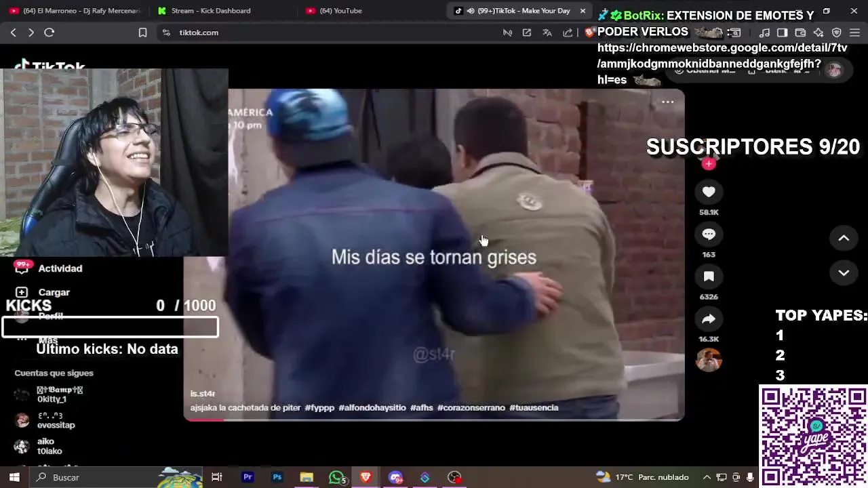This screenshot has height=488, width=868.
Task: Open site information icon beside tiktok.com
Action: [x=166, y=33]
